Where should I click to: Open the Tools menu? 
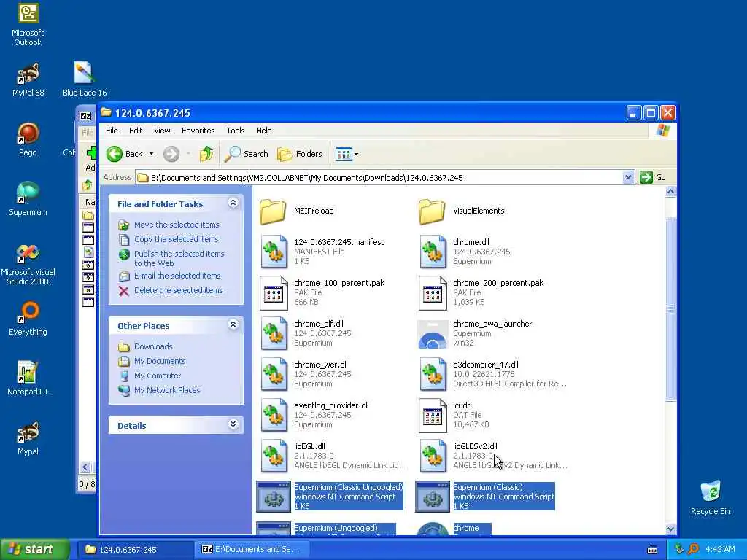coord(236,131)
